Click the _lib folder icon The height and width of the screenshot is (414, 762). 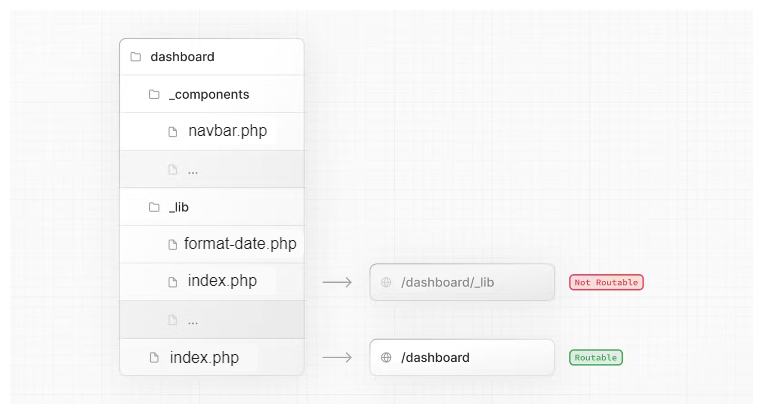pos(154,207)
